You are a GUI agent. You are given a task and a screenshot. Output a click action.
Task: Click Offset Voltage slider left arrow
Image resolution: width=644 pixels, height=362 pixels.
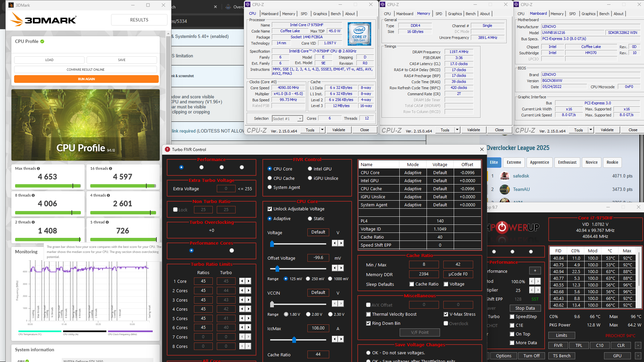click(x=335, y=268)
